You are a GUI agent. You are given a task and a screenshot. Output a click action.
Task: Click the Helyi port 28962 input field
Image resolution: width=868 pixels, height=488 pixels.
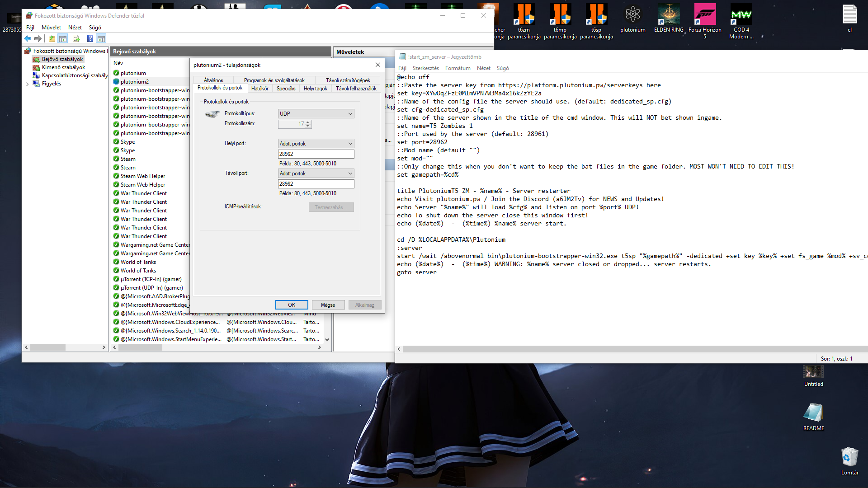tap(316, 154)
